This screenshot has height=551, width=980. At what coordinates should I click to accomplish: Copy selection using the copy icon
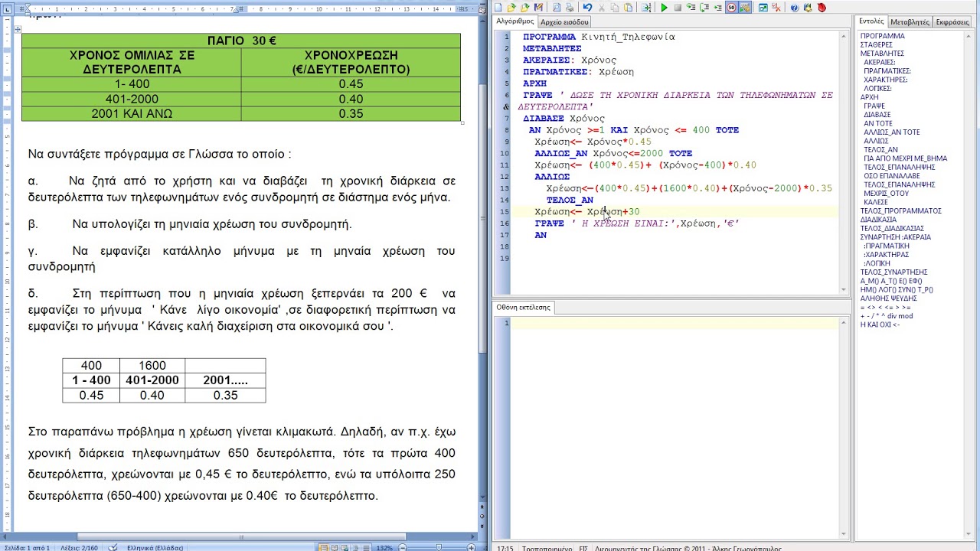click(x=615, y=8)
